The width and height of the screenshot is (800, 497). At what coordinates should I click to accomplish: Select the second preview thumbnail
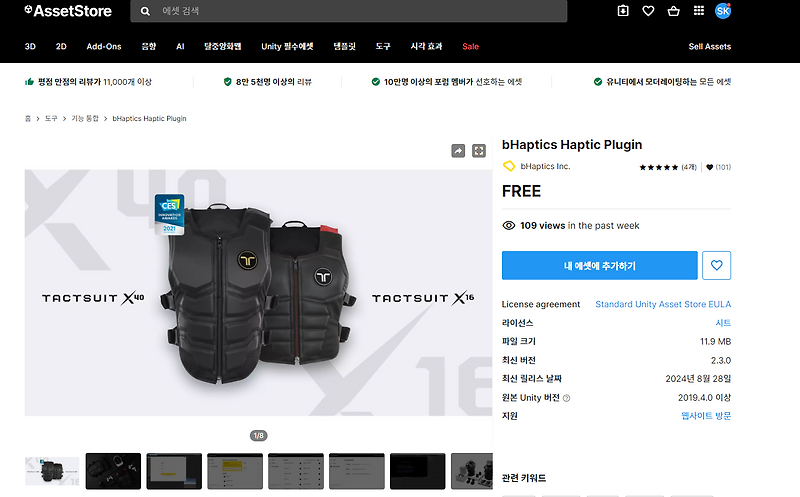tap(113, 471)
